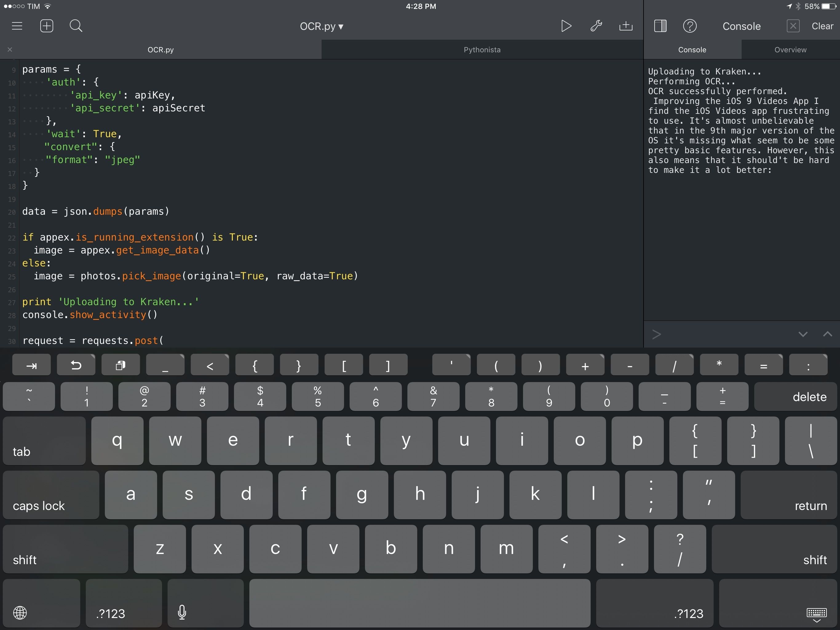The height and width of the screenshot is (630, 840).
Task: Clear the console output
Action: click(822, 26)
